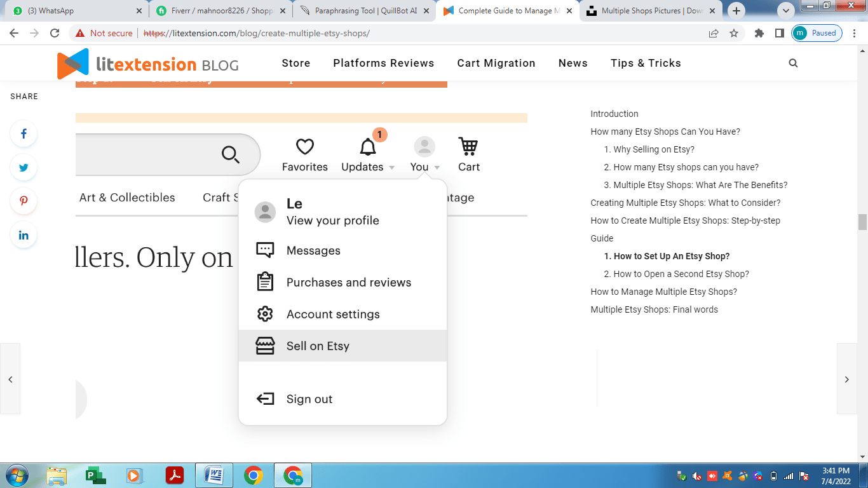The image size is (868, 488).
Task: Click the Etsy search magnifier icon
Action: (230, 154)
